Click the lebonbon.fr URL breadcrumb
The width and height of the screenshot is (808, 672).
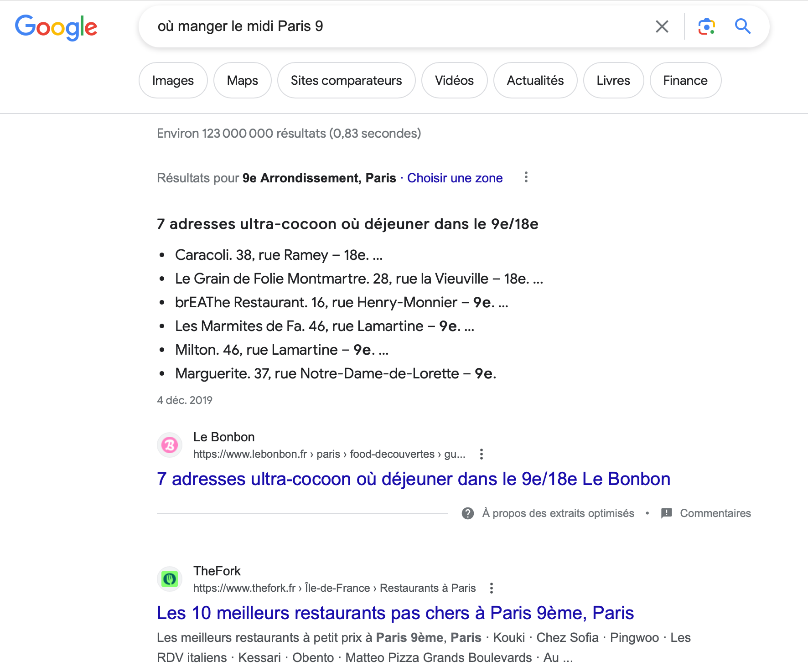pos(329,454)
